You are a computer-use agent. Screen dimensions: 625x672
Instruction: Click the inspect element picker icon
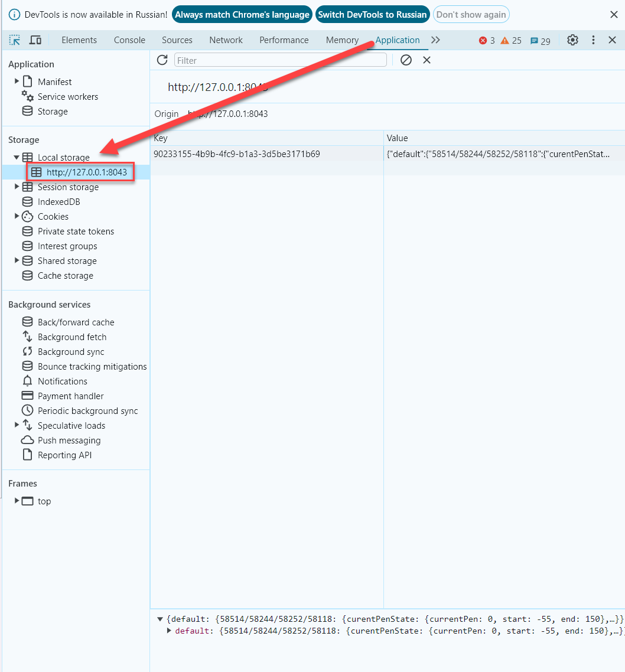tap(15, 40)
